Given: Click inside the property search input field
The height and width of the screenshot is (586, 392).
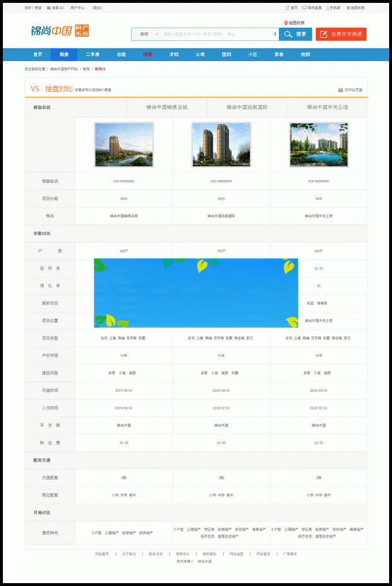Looking at the screenshot, I should click(213, 34).
